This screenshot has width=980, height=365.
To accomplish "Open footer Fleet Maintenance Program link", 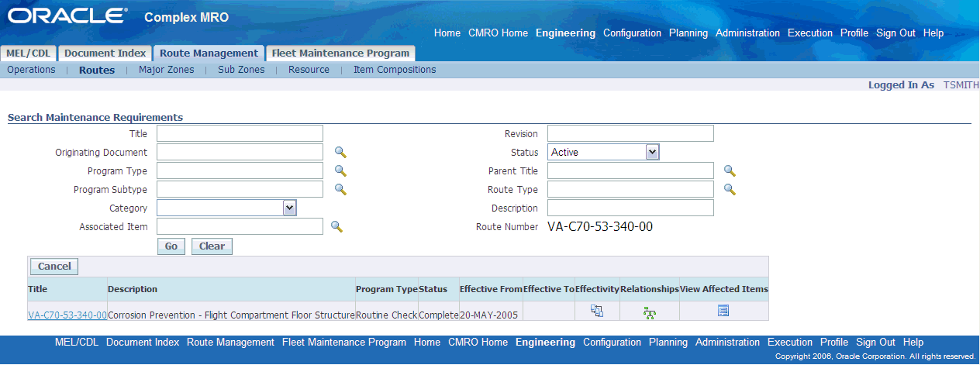I will coord(344,342).
